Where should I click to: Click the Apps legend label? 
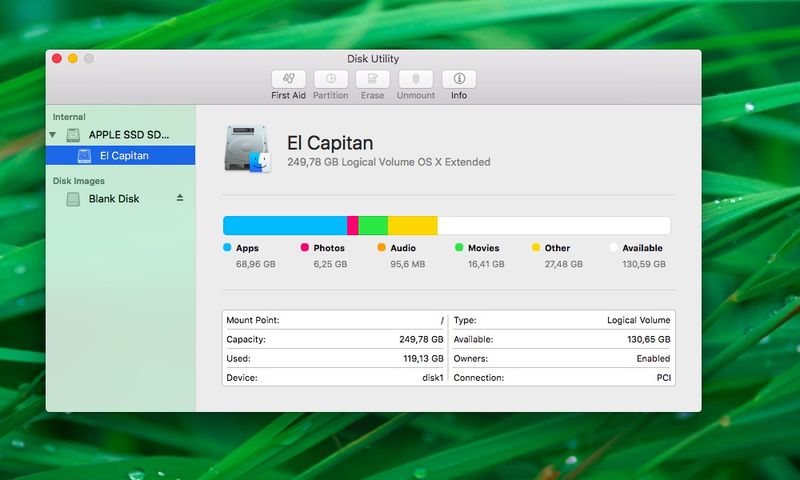[x=247, y=248]
